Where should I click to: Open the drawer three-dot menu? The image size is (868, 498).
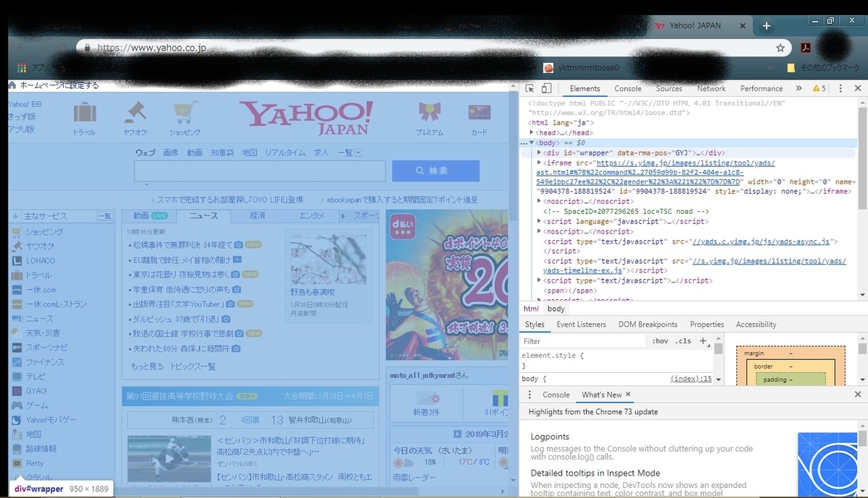(x=529, y=395)
